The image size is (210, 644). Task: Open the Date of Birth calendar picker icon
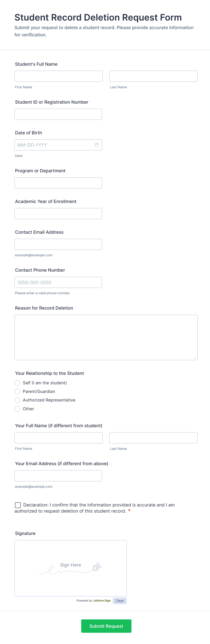click(x=97, y=145)
